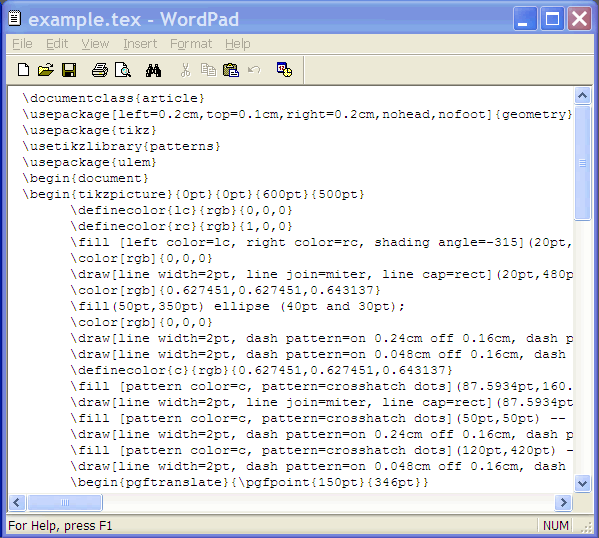Click the vertical scrollbar down arrow
Image resolution: width=599 pixels, height=538 pixels.
click(583, 483)
